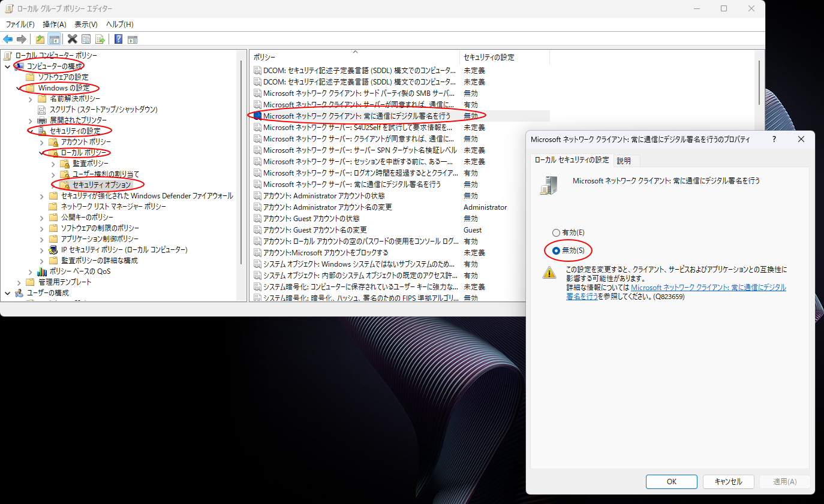Expand the 名前解決ポリシー tree node

tap(30, 98)
